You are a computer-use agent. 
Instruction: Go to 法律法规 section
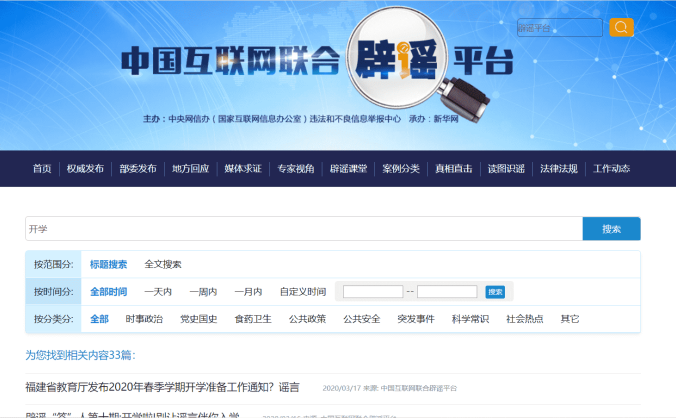click(559, 168)
